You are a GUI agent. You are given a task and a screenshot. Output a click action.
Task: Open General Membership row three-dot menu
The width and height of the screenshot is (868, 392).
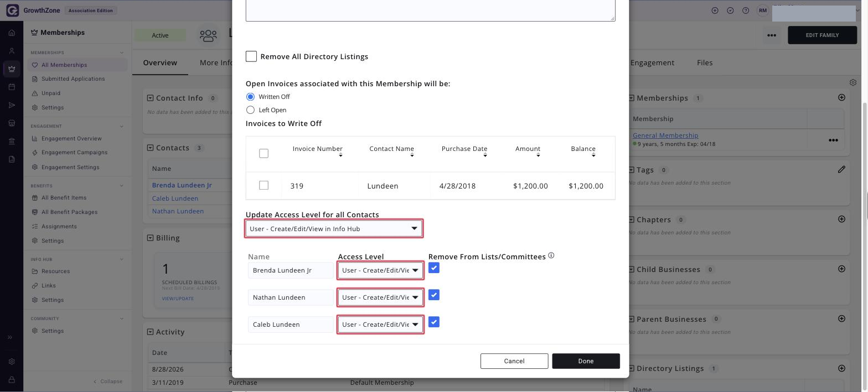point(833,140)
